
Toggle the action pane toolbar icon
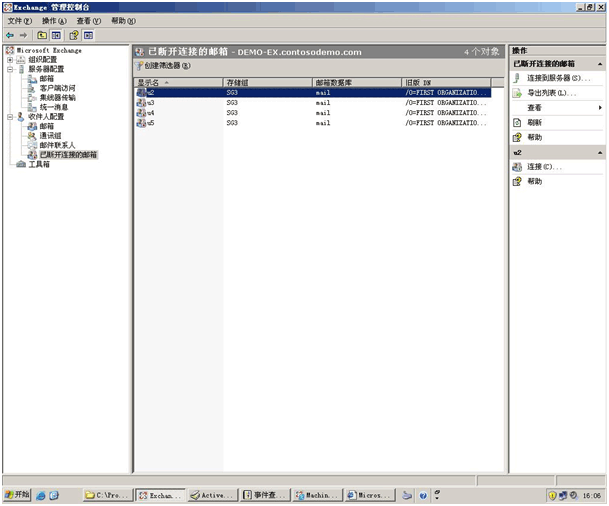[89, 36]
